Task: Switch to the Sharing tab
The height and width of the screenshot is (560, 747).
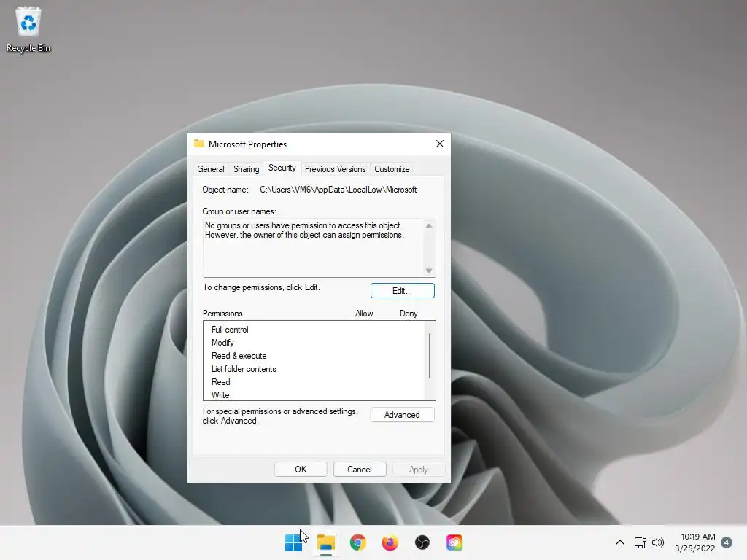Action: (x=247, y=169)
